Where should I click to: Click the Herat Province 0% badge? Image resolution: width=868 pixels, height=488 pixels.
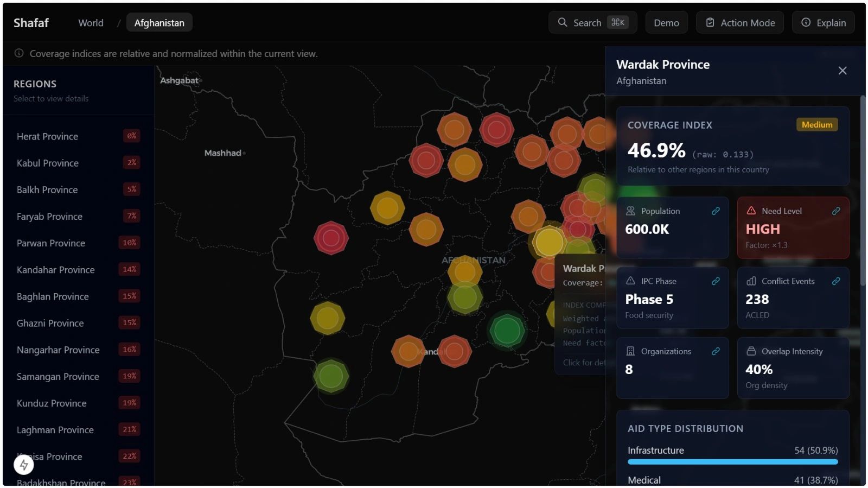click(131, 136)
